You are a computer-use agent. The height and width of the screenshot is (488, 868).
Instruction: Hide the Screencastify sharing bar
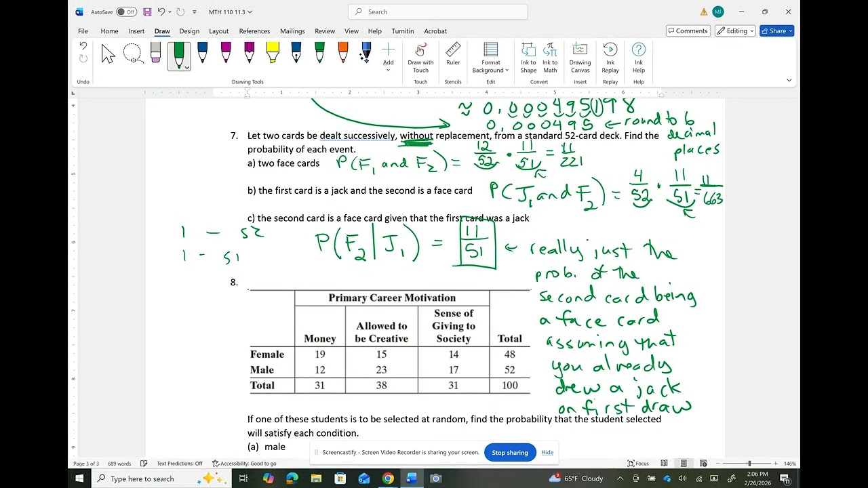click(547, 453)
